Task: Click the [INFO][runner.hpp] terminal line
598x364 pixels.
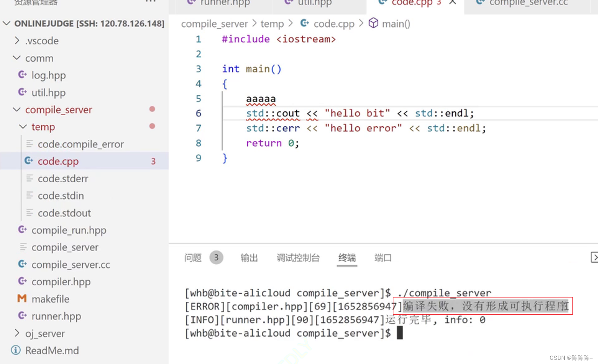Action: [x=335, y=320]
